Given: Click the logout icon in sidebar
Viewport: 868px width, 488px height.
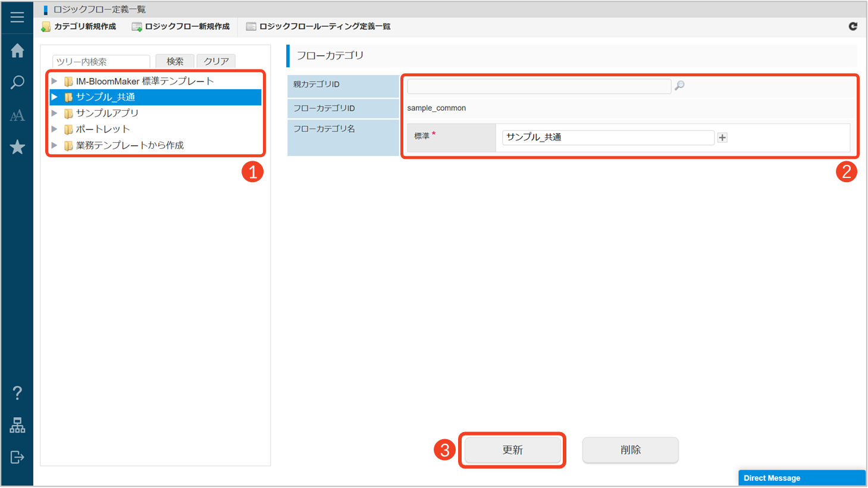Looking at the screenshot, I should pyautogui.click(x=17, y=457).
